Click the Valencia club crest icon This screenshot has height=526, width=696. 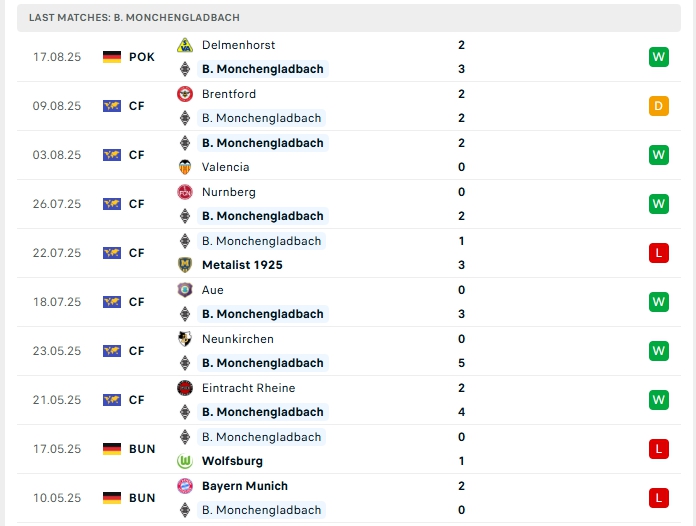[x=184, y=167]
